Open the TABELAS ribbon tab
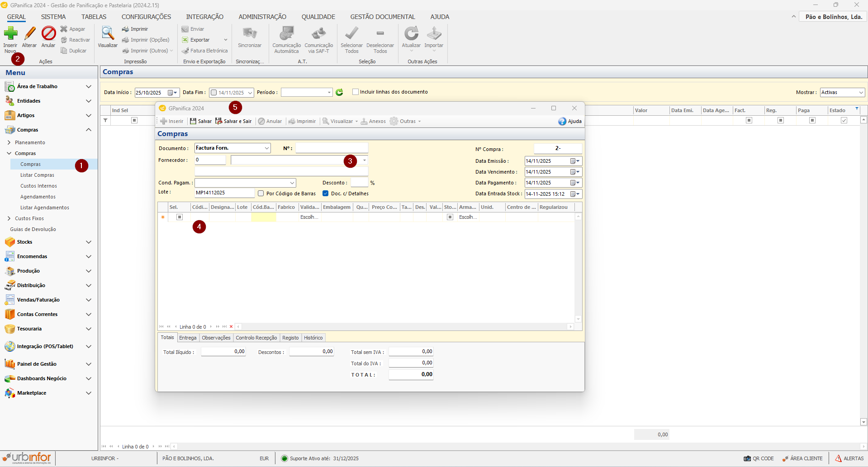The width and height of the screenshot is (868, 467). click(94, 17)
